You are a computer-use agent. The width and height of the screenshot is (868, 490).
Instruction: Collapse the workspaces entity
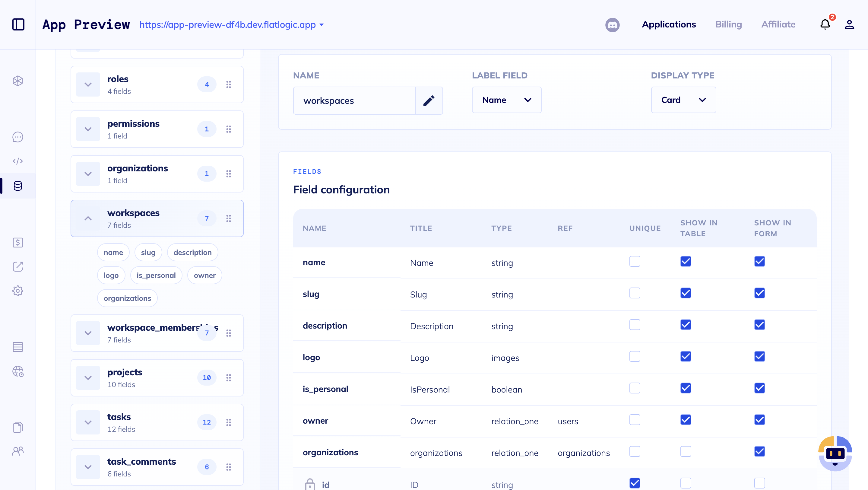pos(88,218)
